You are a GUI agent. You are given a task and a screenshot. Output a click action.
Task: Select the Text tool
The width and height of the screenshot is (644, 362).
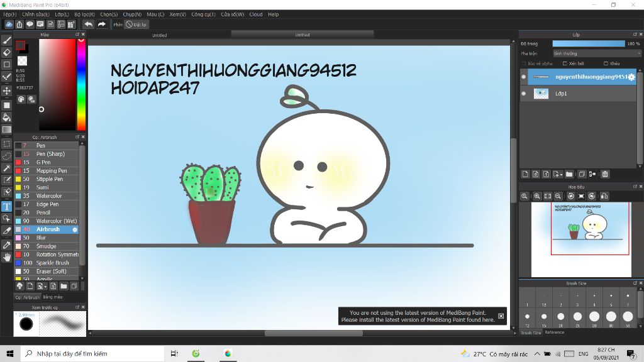point(6,206)
